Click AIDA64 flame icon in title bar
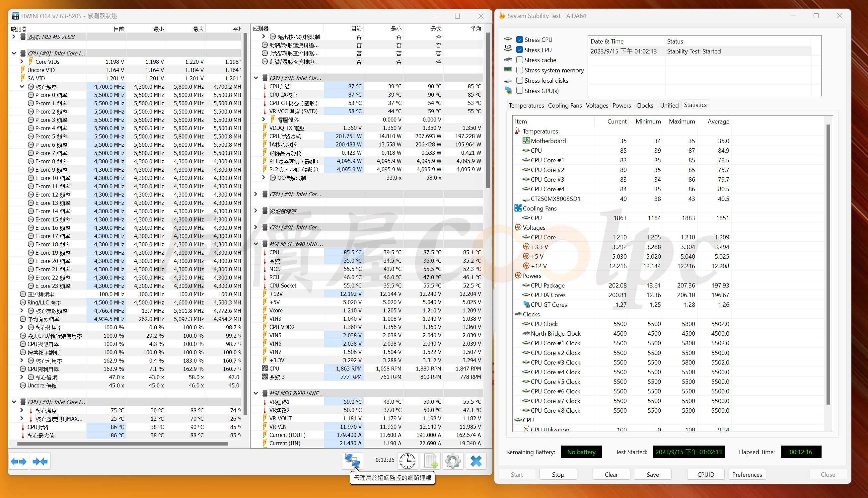 click(502, 16)
